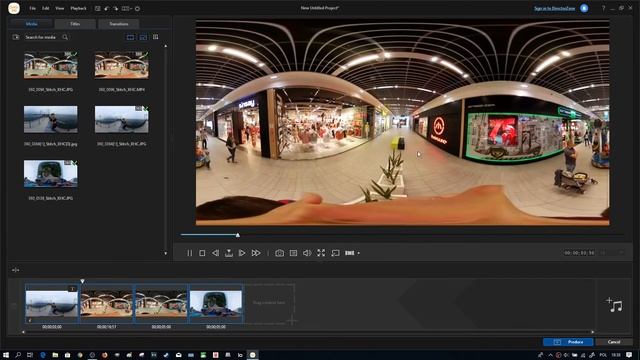Click the save project icon in the top toolbar

tap(98, 8)
